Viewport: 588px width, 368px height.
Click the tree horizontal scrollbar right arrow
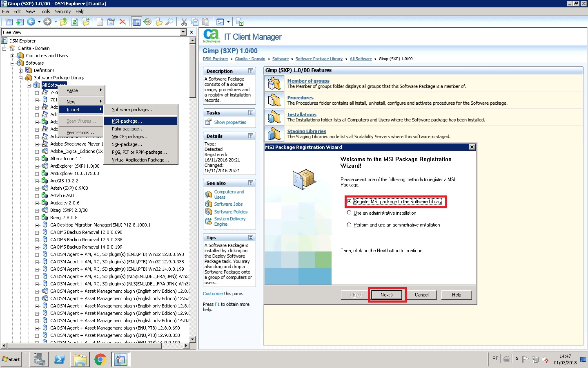pos(186,346)
